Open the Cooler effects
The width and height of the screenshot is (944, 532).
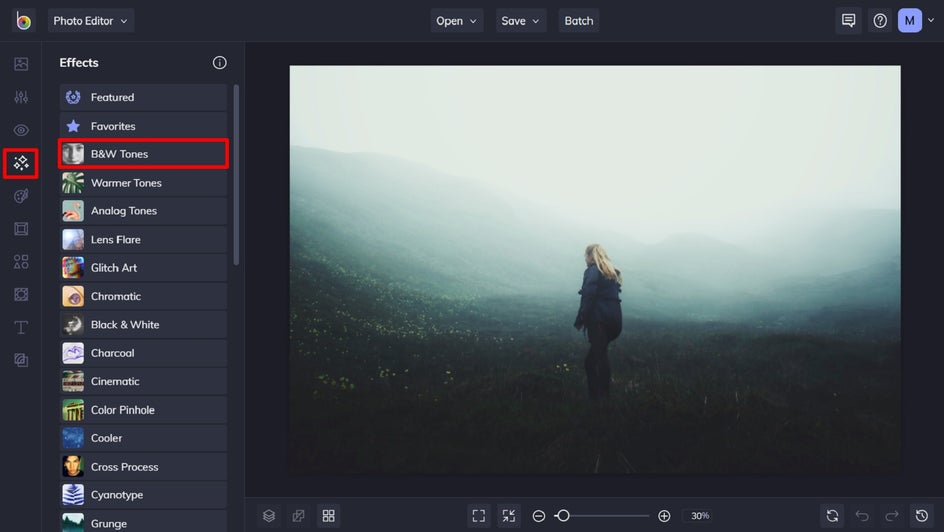143,438
